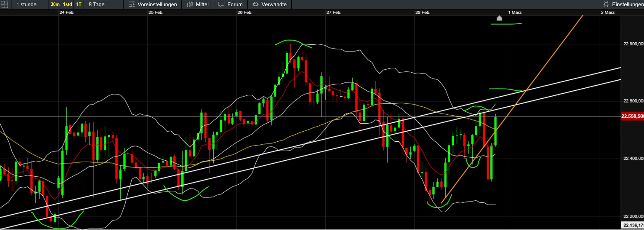The image size is (644, 230).
Task: Click the 28 Feb. date label
Action: [423, 12]
